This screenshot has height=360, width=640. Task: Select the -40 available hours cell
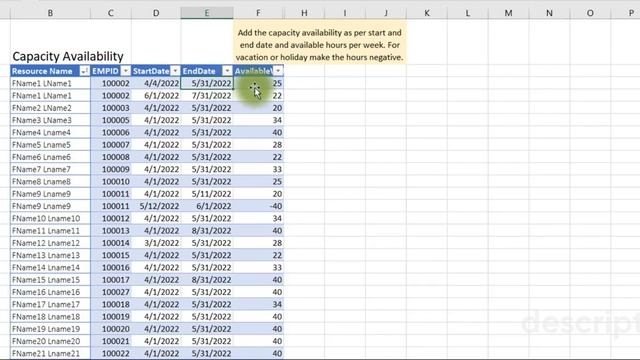tap(258, 206)
